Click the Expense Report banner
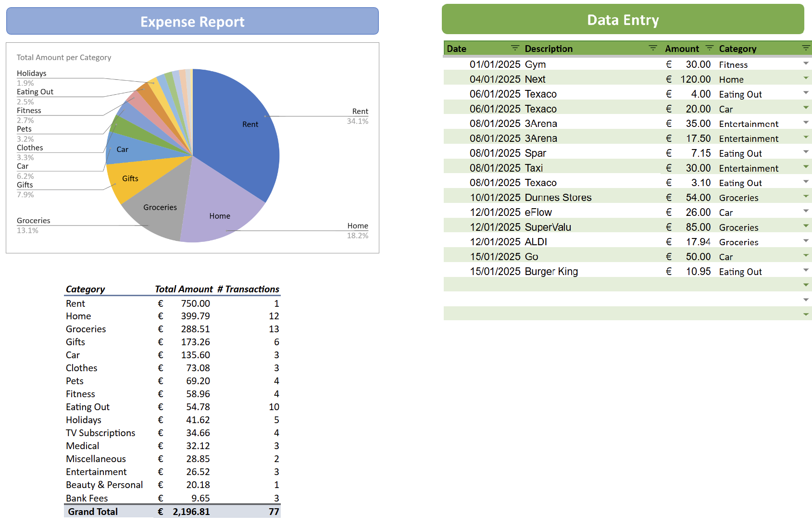The image size is (812, 527). (192, 21)
